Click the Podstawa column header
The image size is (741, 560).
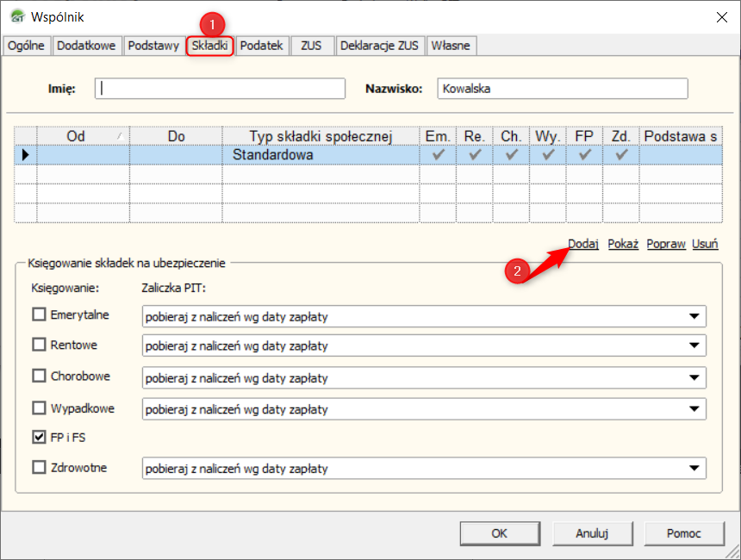tap(681, 136)
